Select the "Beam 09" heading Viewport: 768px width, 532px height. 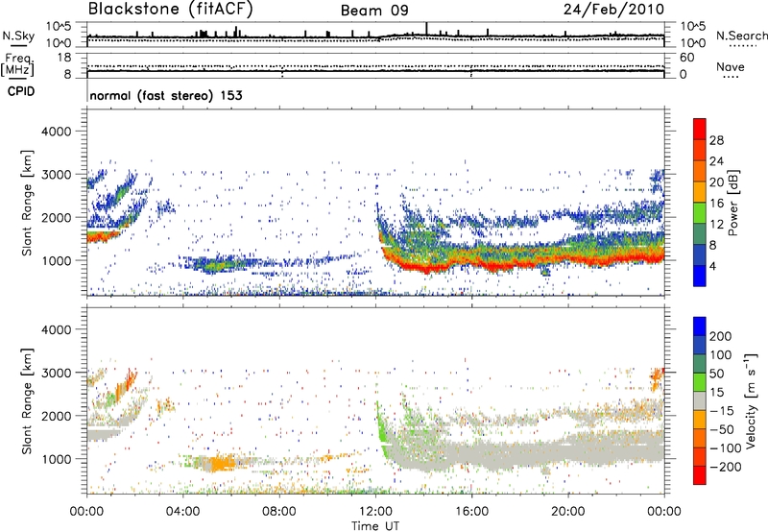[374, 11]
